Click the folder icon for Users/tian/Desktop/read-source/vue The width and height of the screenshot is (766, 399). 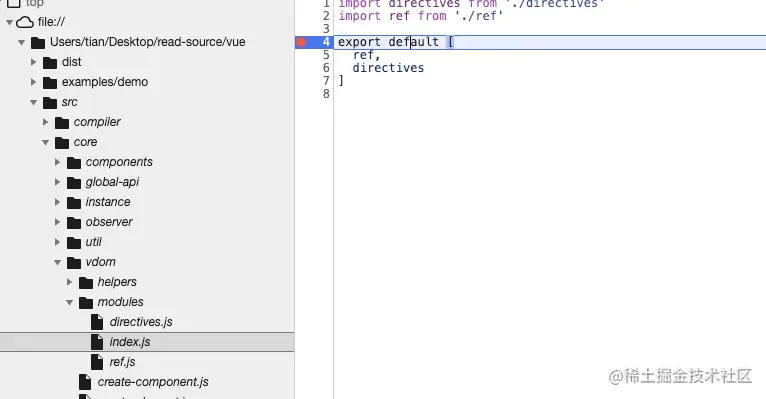coord(38,42)
